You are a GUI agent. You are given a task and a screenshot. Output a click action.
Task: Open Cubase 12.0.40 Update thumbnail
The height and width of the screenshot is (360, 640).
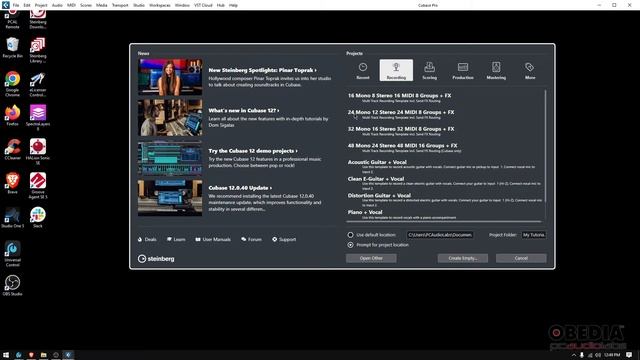tap(170, 198)
